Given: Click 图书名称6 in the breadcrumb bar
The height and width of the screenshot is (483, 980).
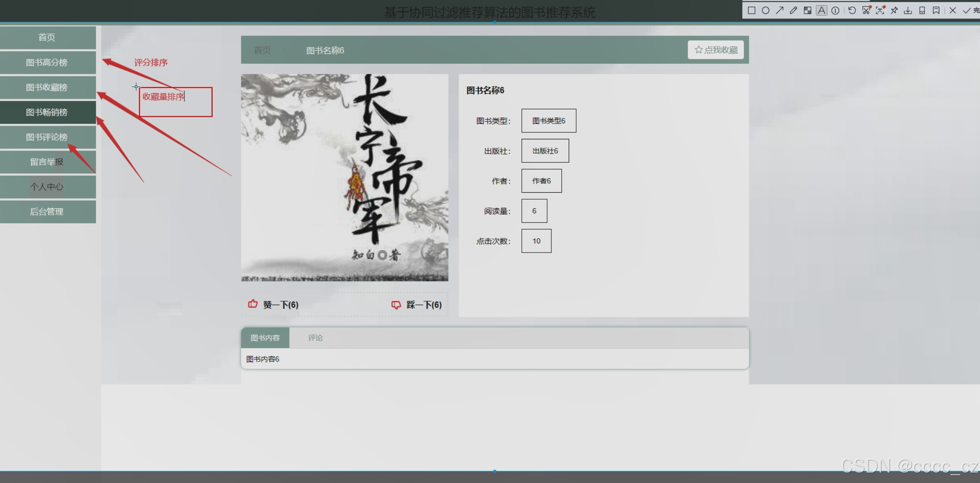Looking at the screenshot, I should click(325, 50).
